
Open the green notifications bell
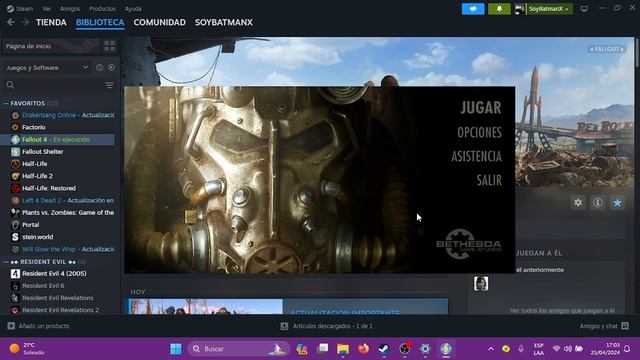click(499, 9)
